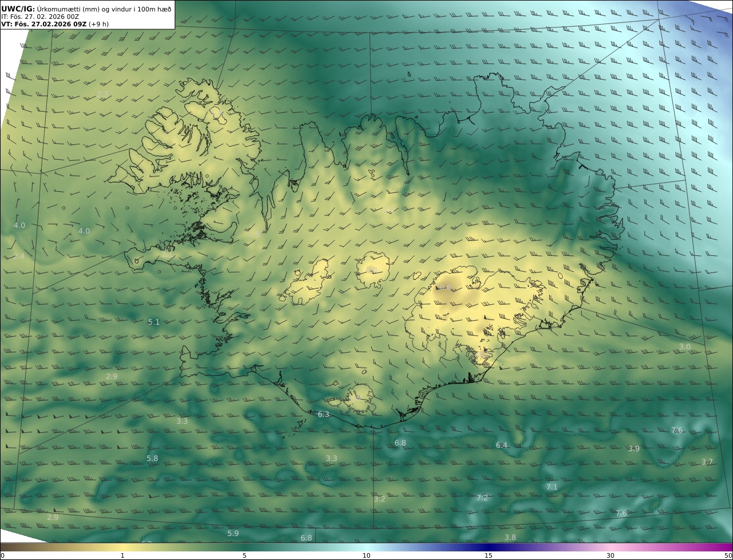This screenshot has height=560, width=733.
Task: Click the 3.8 precipitation value label
Action: click(x=510, y=538)
